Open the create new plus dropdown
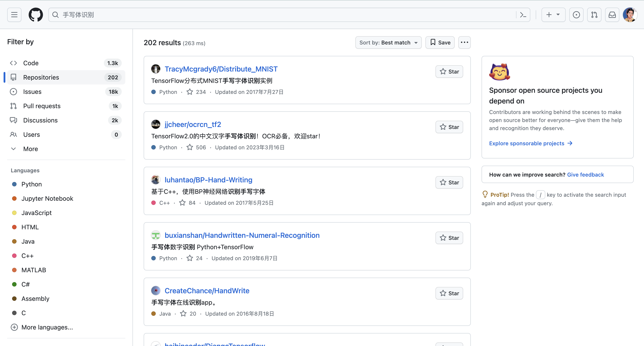 click(553, 15)
